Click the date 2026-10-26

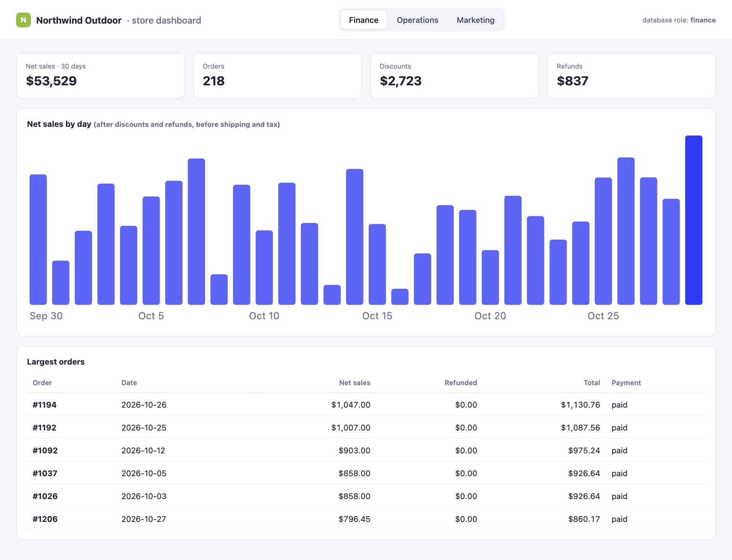(x=144, y=405)
